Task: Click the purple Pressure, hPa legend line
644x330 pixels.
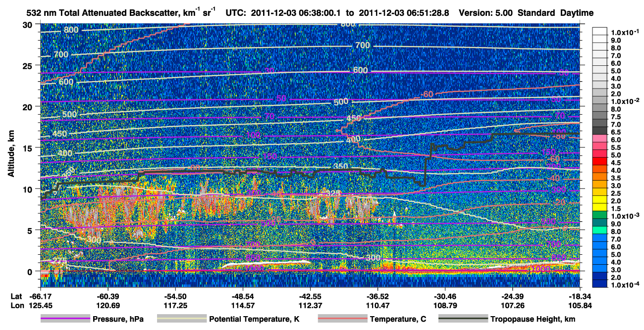Action: (66, 319)
